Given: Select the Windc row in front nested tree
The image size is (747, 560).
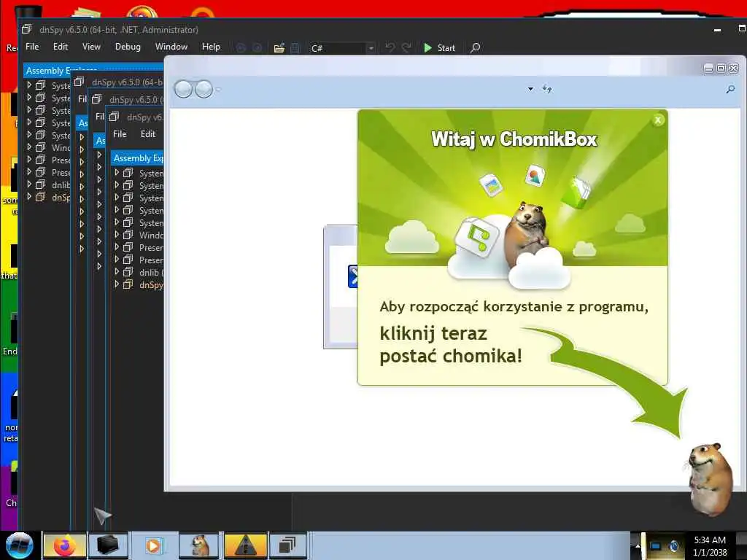Looking at the screenshot, I should pos(138,236).
